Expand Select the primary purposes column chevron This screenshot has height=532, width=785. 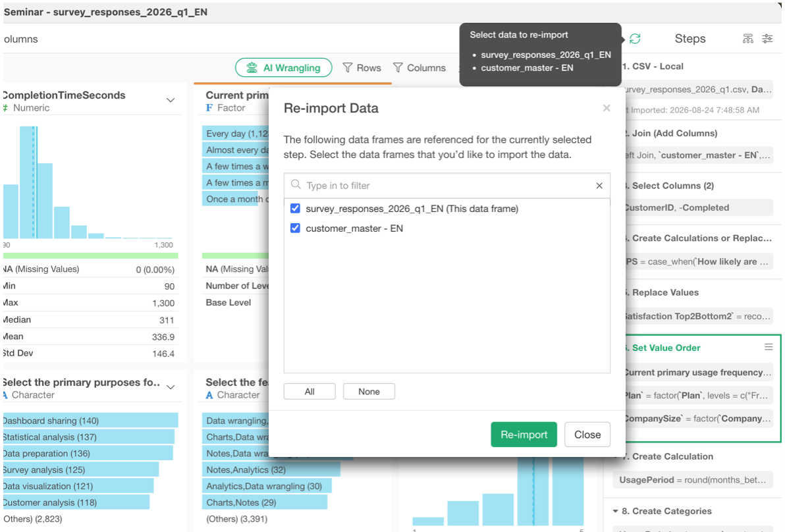pos(171,387)
